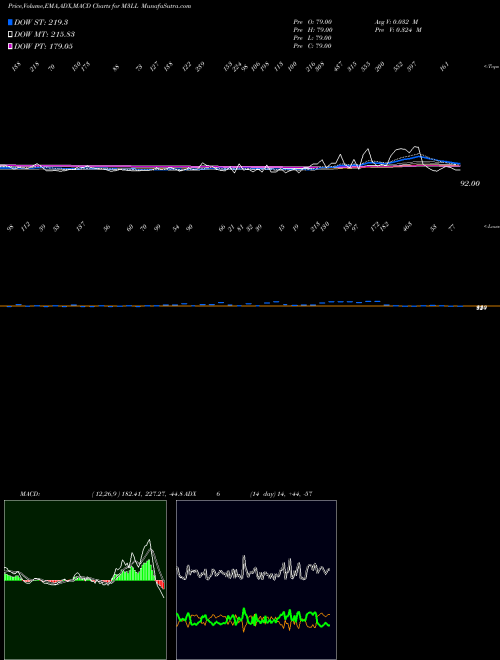
Task: Click the 'Pre H: 79.00' high value
Action: click(313, 30)
